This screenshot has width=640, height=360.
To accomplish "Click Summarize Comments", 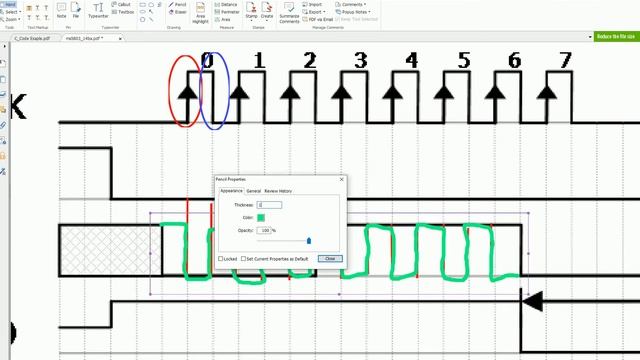I will [289, 13].
